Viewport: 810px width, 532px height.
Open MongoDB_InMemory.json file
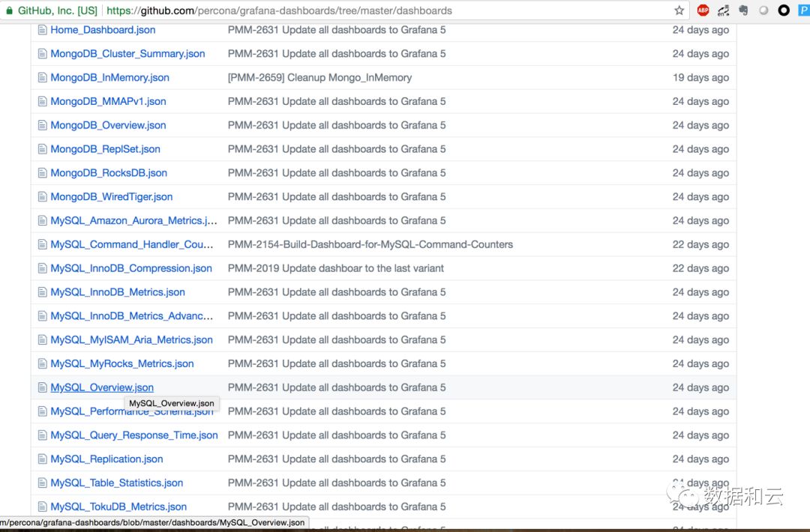tap(109, 77)
